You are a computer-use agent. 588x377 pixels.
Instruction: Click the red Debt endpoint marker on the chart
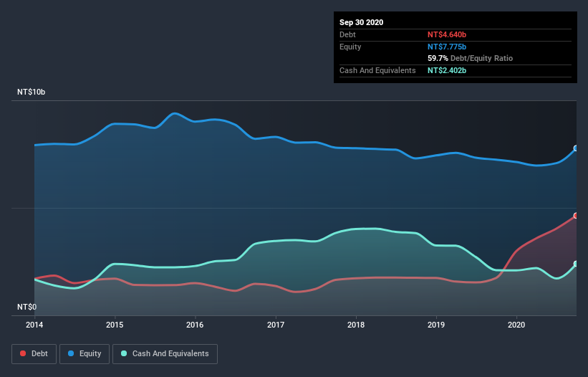pyautogui.click(x=576, y=216)
